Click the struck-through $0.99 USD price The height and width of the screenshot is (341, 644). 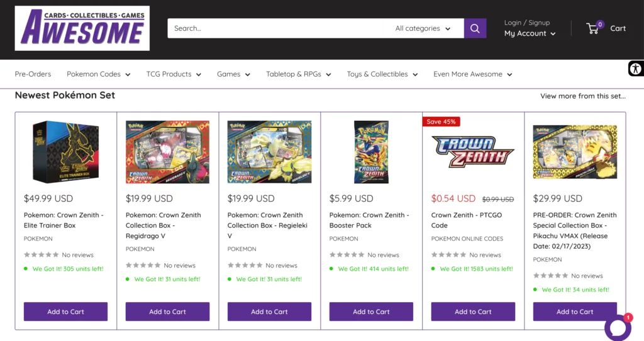point(498,200)
